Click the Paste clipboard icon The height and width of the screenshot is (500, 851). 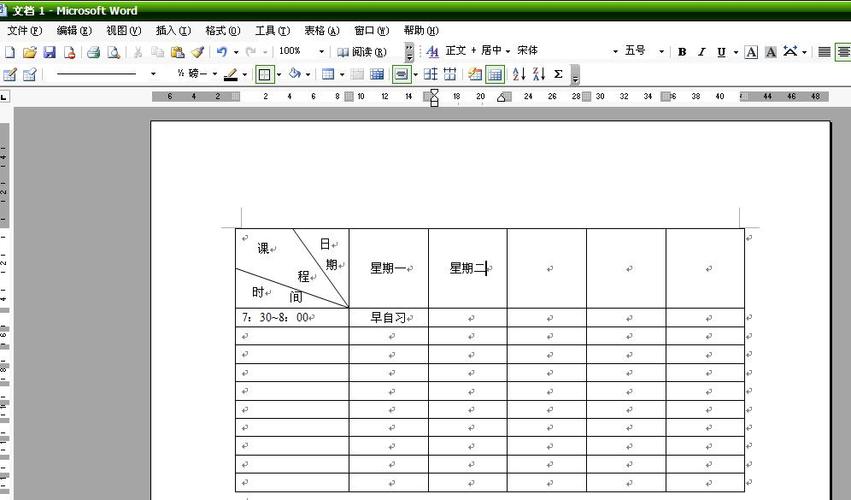pos(177,52)
